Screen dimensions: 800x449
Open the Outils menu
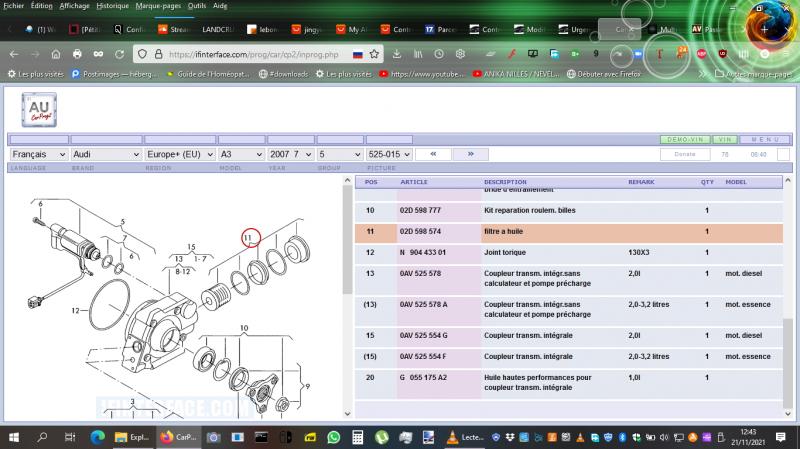[196, 6]
